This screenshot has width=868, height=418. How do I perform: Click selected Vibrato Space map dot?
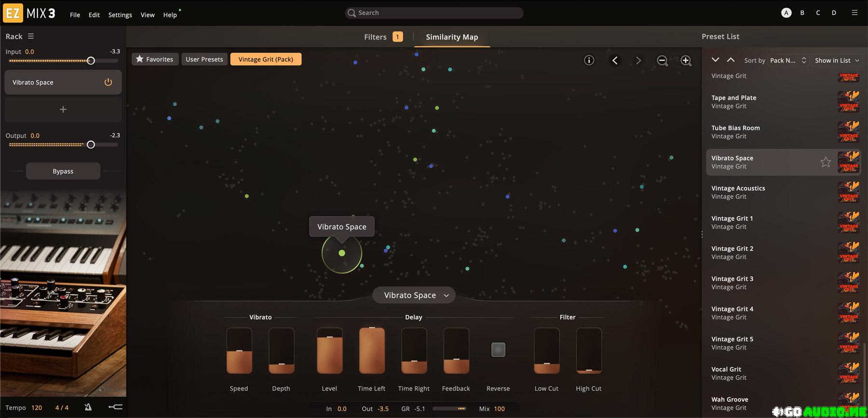click(x=342, y=253)
